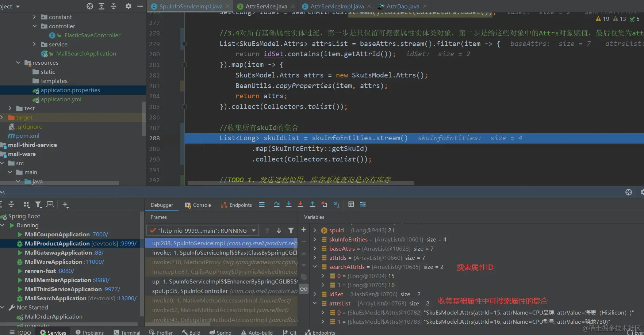This screenshot has height=335, width=644.
Task: Select the Debugger tab
Action: 162,205
